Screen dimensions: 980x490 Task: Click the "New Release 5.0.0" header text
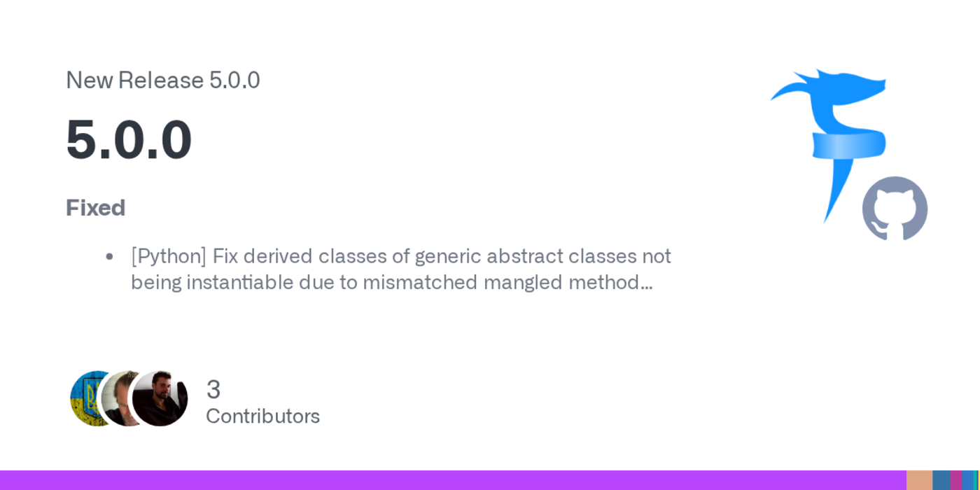pyautogui.click(x=162, y=80)
